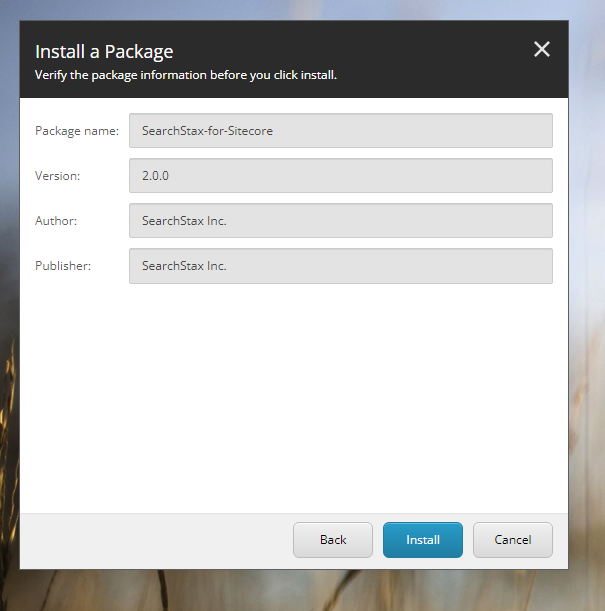This screenshot has height=611, width=605.
Task: Click the "Package name:" label
Action: pyautogui.click(x=77, y=131)
